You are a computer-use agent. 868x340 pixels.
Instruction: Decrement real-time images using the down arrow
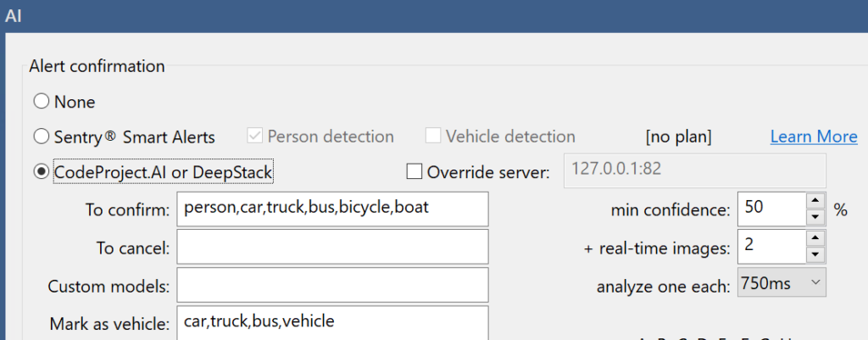click(815, 254)
